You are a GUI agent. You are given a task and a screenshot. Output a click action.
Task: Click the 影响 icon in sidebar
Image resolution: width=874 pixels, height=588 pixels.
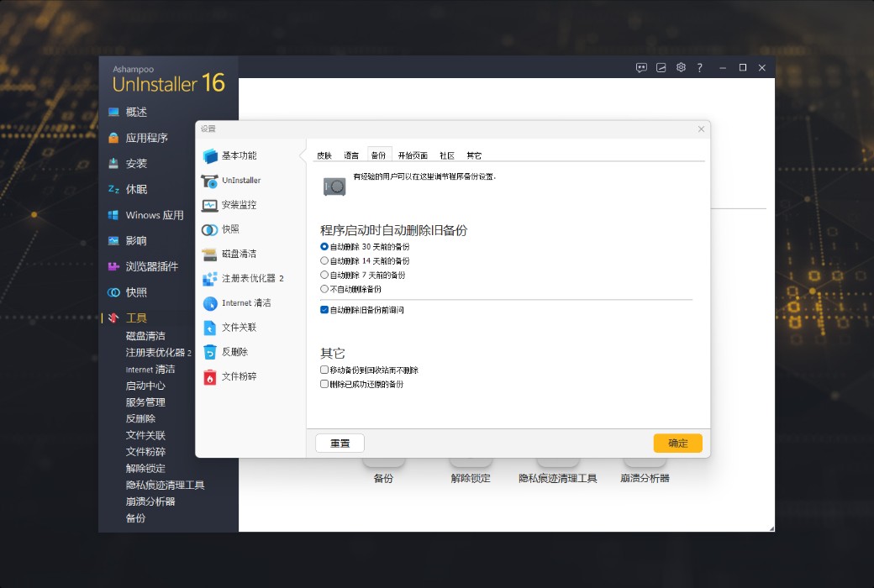click(113, 241)
